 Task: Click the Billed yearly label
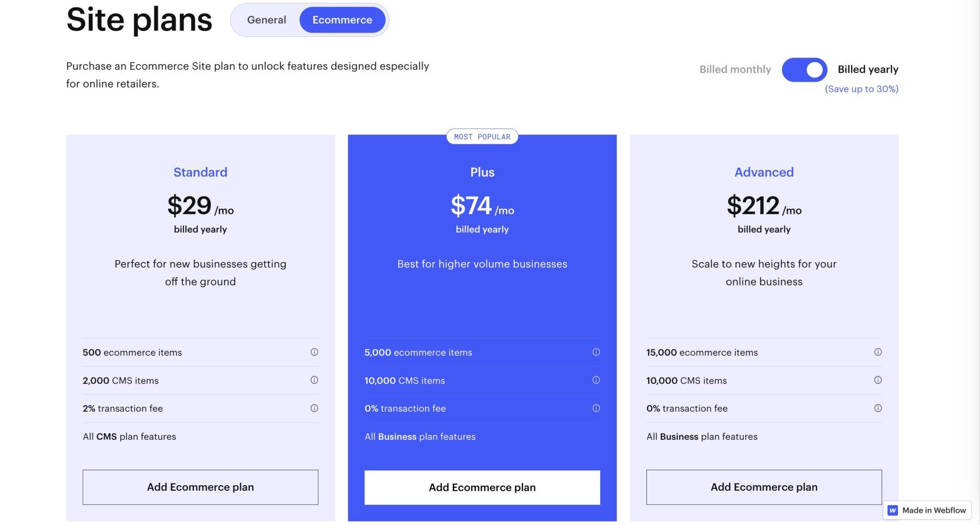point(868,69)
